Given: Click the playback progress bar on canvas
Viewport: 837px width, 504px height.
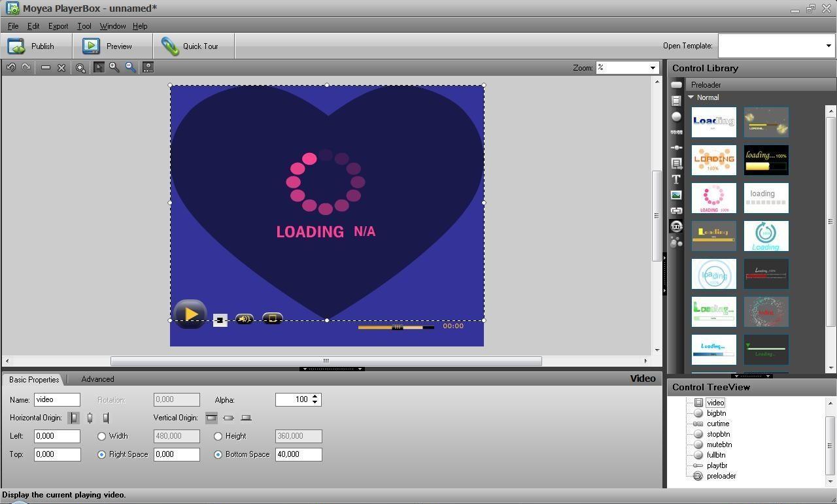Looking at the screenshot, I should click(x=396, y=328).
